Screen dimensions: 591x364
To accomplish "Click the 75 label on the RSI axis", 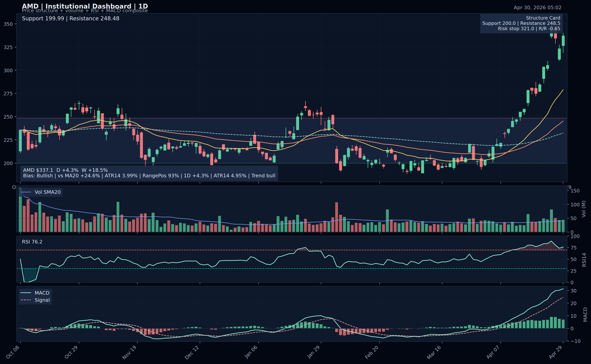I will coord(573,248).
